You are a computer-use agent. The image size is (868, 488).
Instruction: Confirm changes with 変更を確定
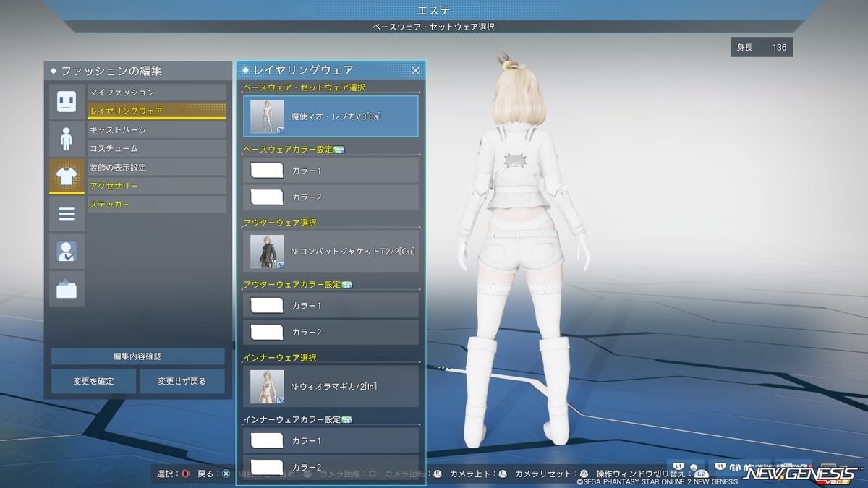(93, 381)
